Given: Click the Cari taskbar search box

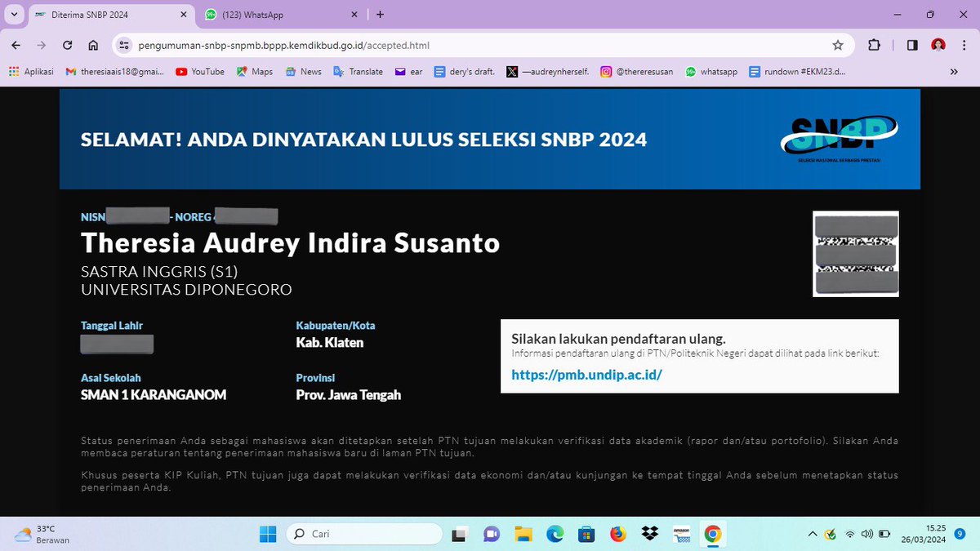Looking at the screenshot, I should click(364, 535).
